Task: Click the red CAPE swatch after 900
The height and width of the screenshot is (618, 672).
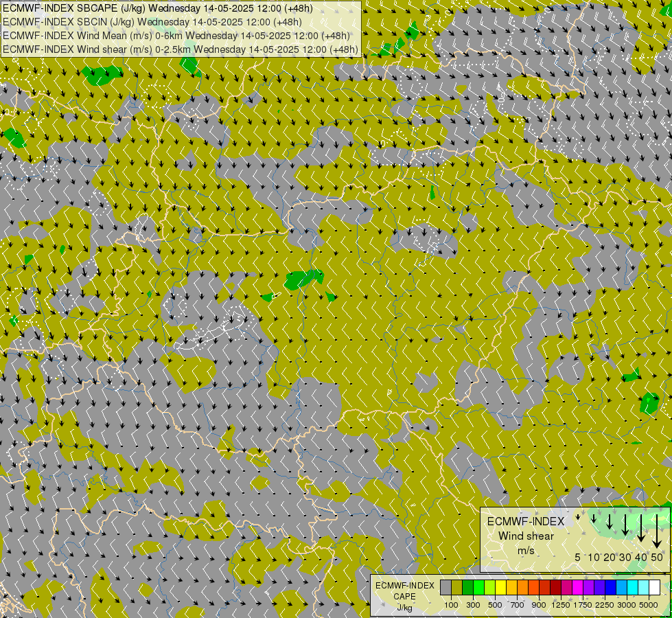Action: click(545, 587)
